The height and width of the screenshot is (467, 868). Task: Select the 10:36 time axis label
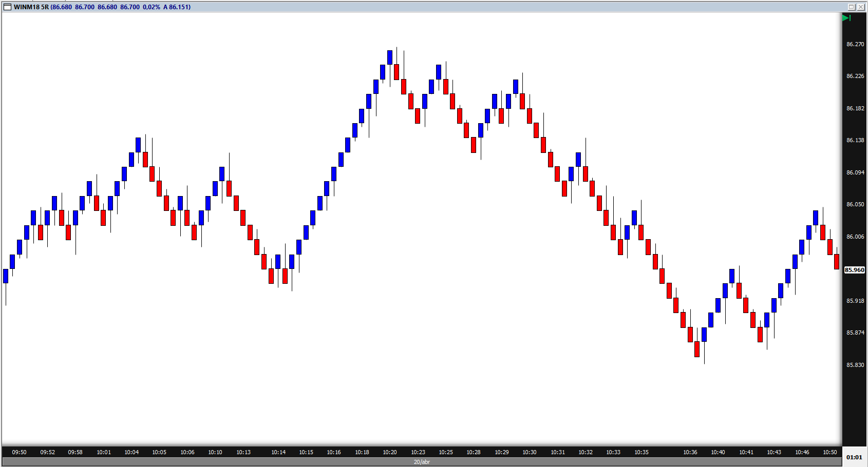690,452
